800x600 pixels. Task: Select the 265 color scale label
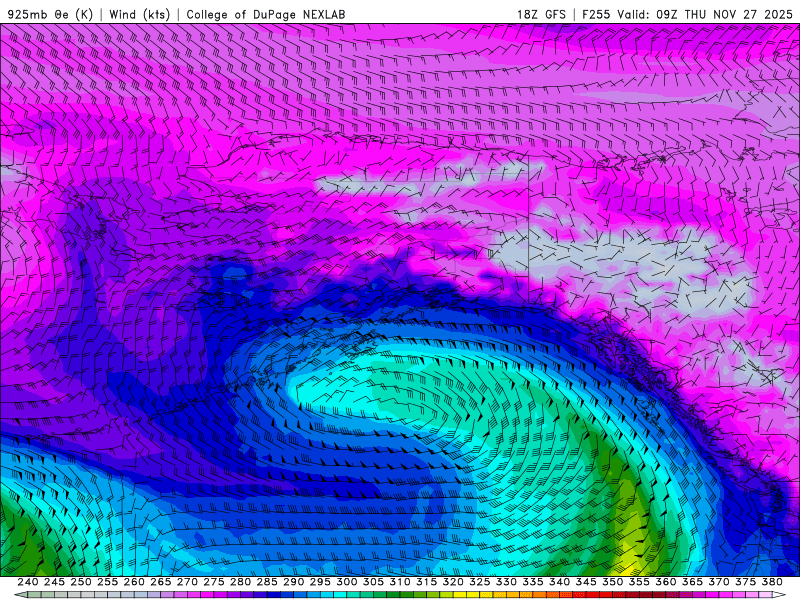(x=160, y=582)
